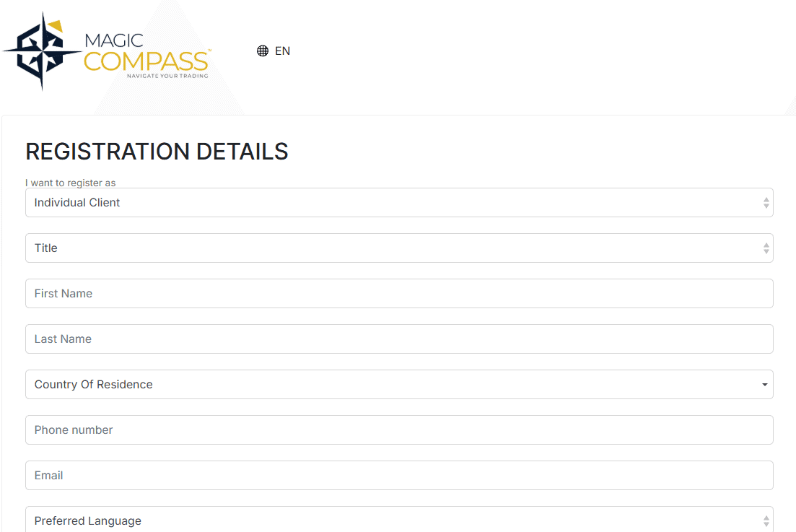Open the Country Of Residence dropdown
The image size is (796, 532).
click(399, 384)
